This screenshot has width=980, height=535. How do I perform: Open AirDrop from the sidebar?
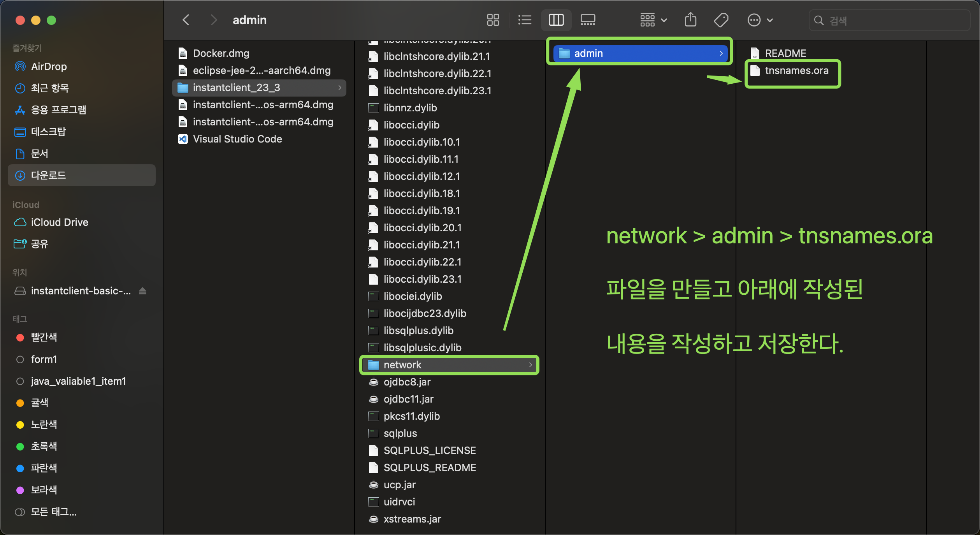tap(49, 67)
